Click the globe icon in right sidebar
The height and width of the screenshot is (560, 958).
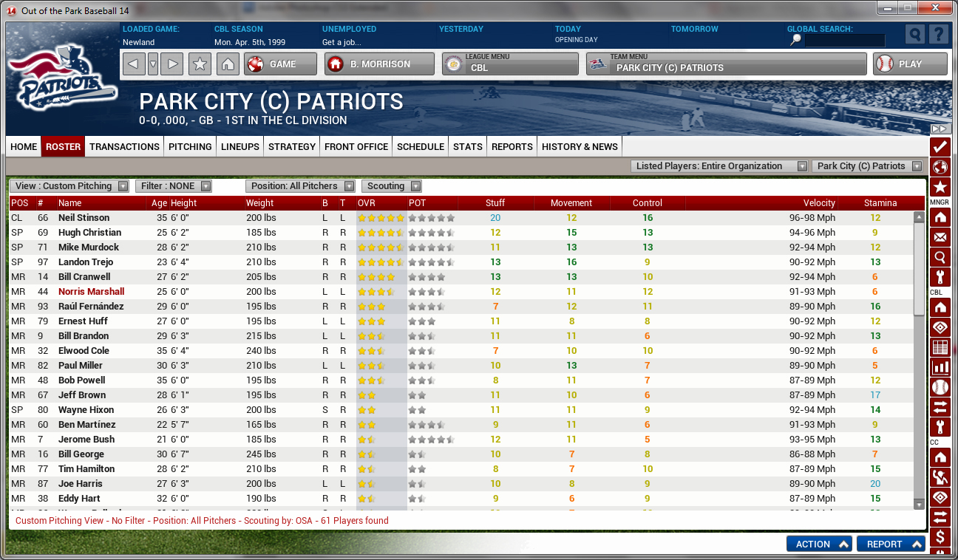coord(940,166)
